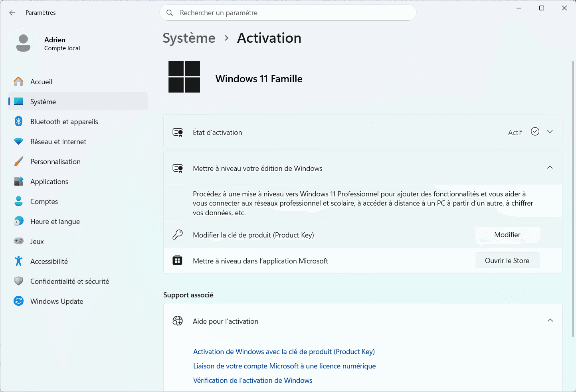
Task: Click the Rechercher un paramètre field
Action: click(x=288, y=13)
